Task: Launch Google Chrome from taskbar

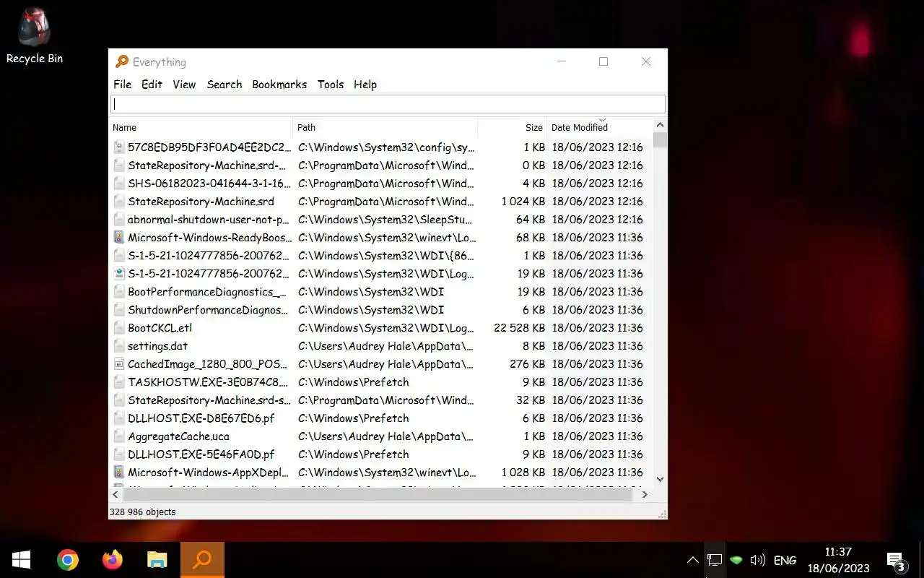Action: coord(68,560)
